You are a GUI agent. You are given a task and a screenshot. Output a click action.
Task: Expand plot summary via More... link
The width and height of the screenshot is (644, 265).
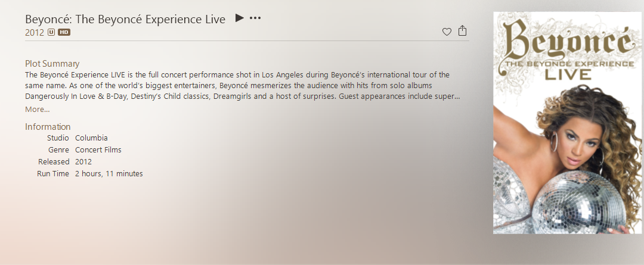click(38, 109)
